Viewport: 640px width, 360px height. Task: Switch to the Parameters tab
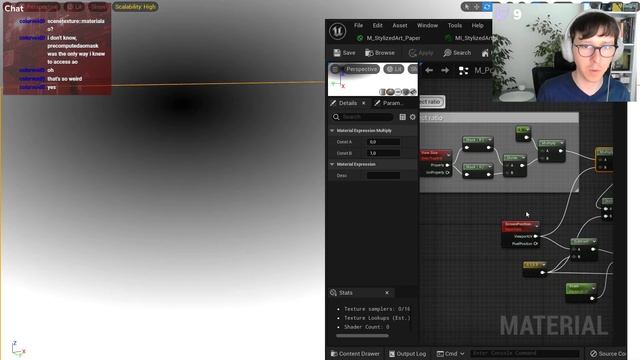tap(389, 103)
